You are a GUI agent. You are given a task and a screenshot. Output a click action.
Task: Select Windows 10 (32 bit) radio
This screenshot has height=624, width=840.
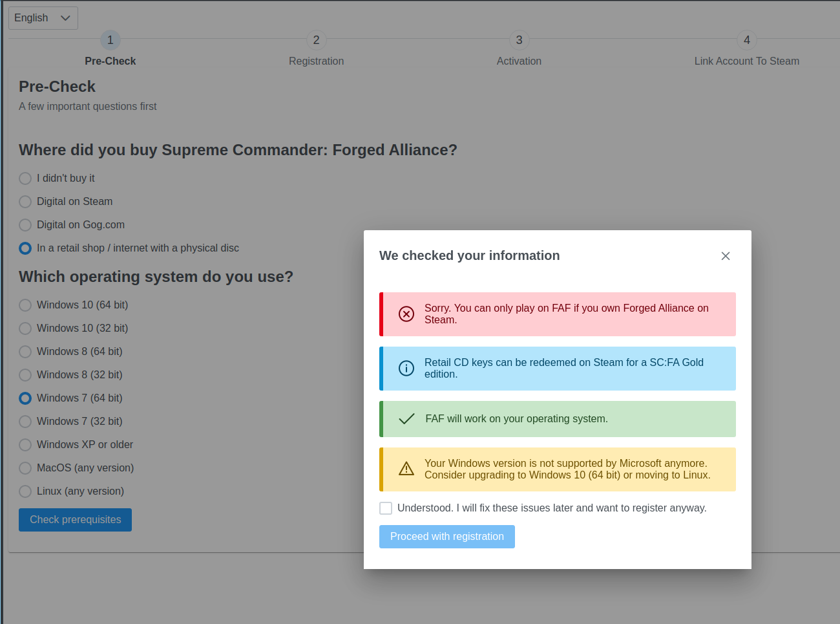coord(25,328)
